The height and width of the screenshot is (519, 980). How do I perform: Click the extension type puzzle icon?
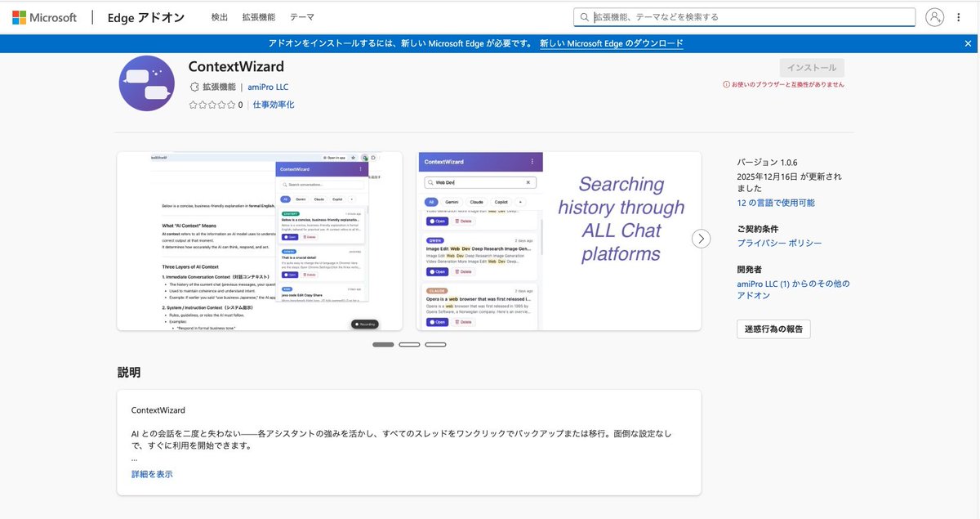point(194,87)
